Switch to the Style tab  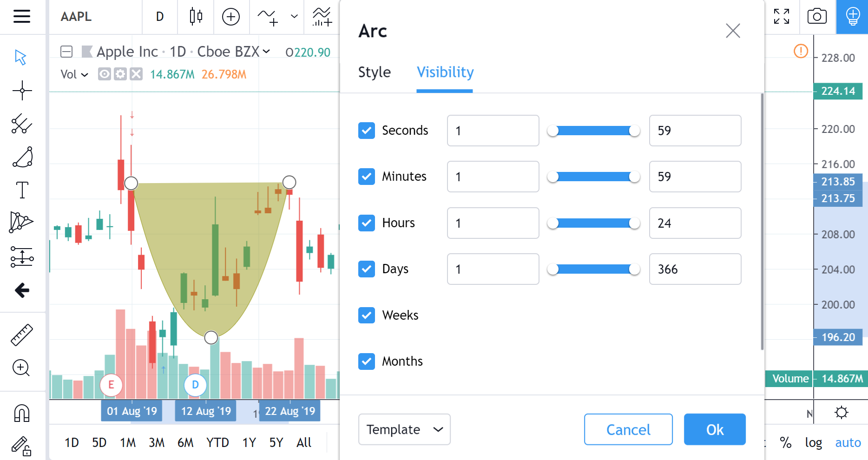374,72
